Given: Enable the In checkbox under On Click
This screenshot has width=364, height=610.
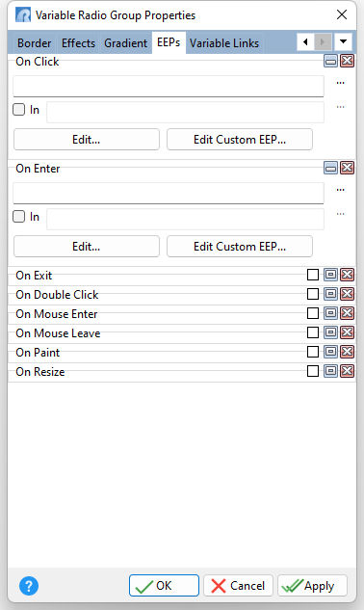Looking at the screenshot, I should [x=18, y=110].
